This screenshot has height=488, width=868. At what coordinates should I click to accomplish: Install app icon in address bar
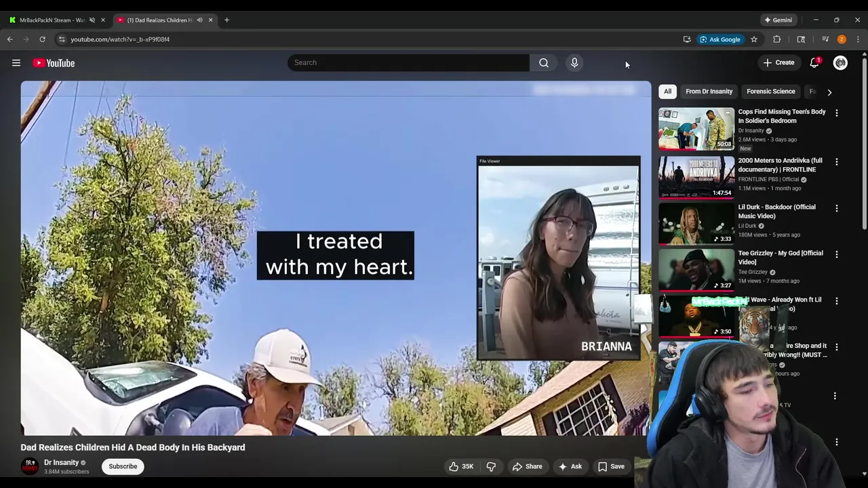687,39
